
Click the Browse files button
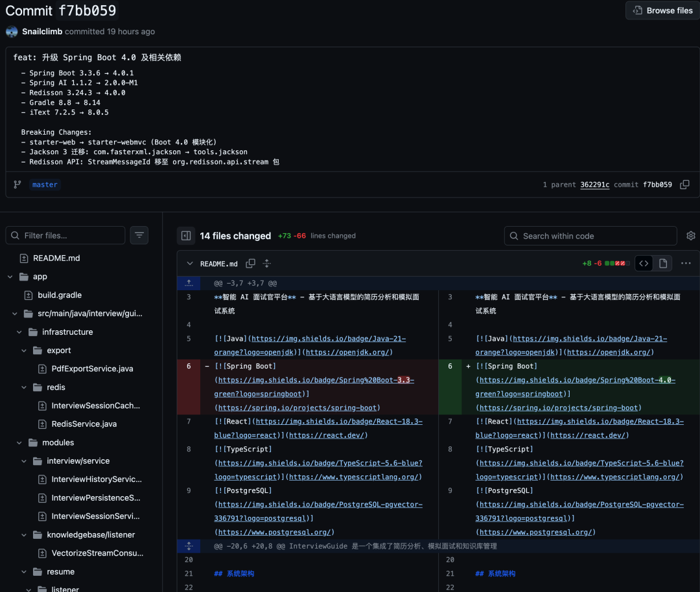(662, 10)
